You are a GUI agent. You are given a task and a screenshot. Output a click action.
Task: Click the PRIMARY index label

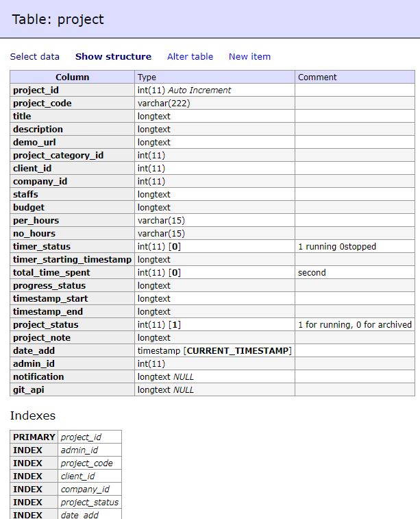34,437
